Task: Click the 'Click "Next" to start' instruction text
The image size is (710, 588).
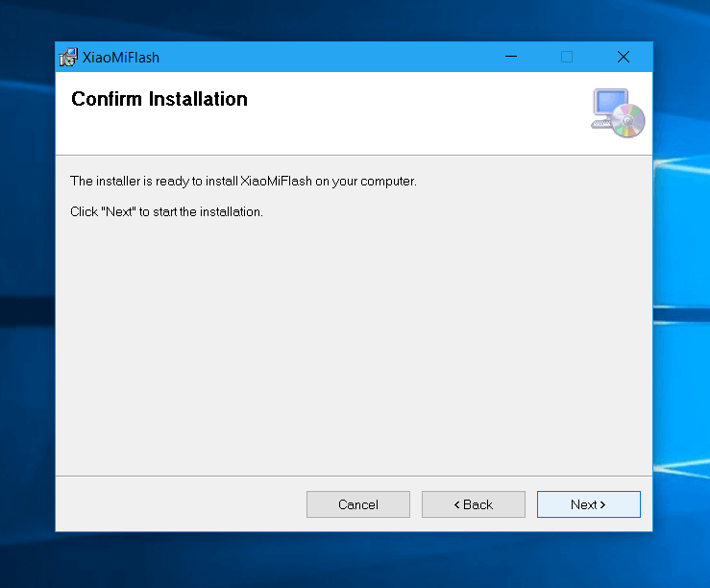Action: (166, 211)
